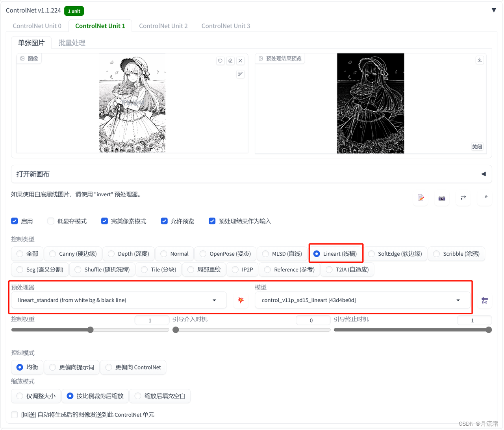
Task: Click the 控制权重 slider handle
Action: (x=91, y=330)
